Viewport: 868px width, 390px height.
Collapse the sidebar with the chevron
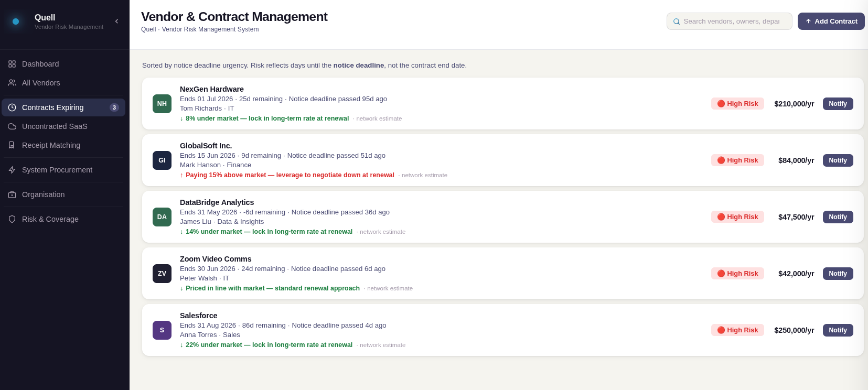pos(116,21)
